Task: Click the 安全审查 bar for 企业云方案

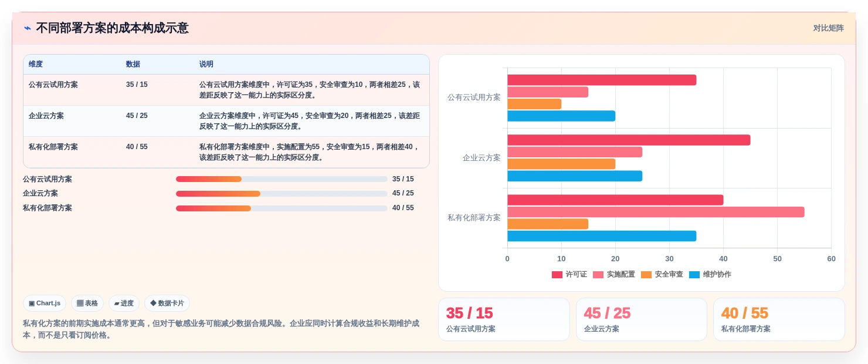Action: click(x=561, y=164)
